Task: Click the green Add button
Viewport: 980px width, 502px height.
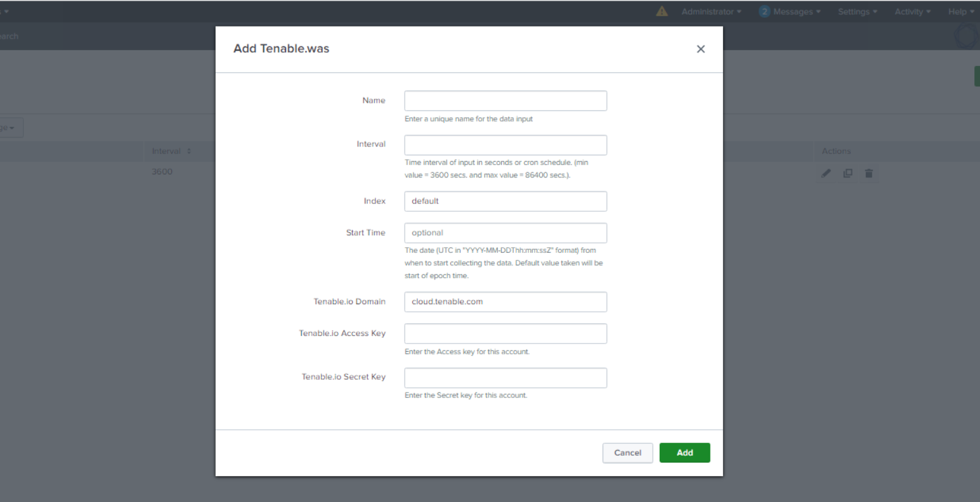Action: click(684, 453)
